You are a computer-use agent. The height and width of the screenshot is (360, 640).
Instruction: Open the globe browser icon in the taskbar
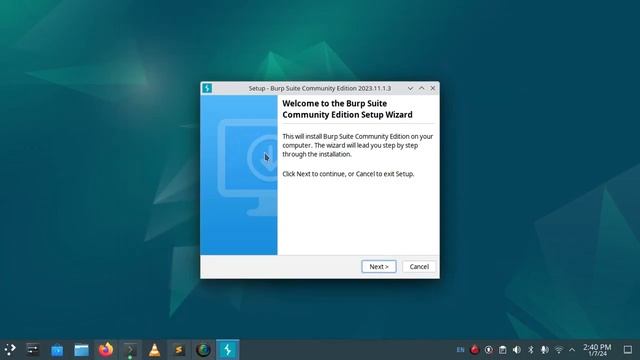click(203, 350)
